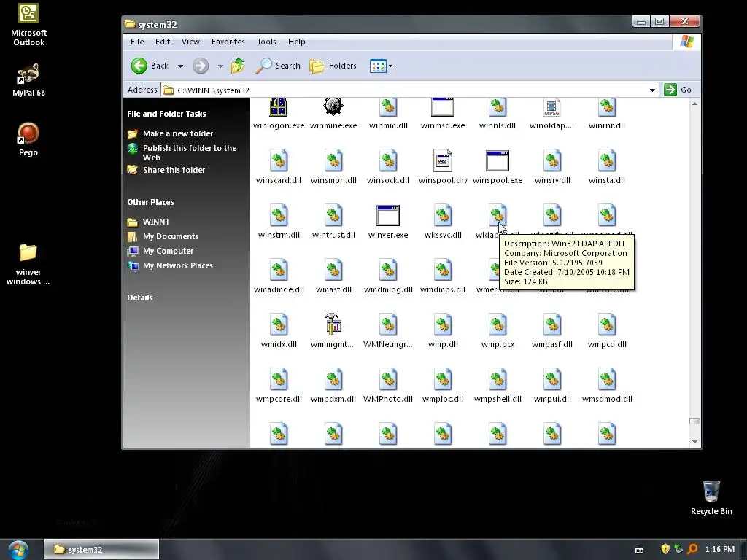Viewport: 747px width, 560px height.
Task: Select the wmp.ocx file icon
Action: 498,324
